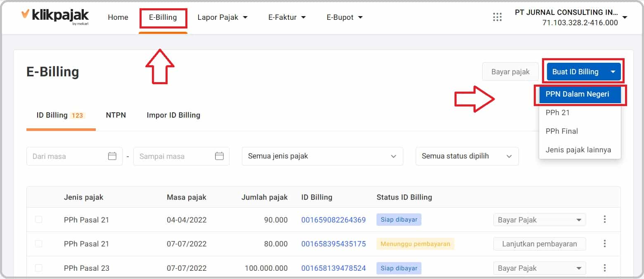Open the Semua jenis pajak dropdown

click(322, 156)
